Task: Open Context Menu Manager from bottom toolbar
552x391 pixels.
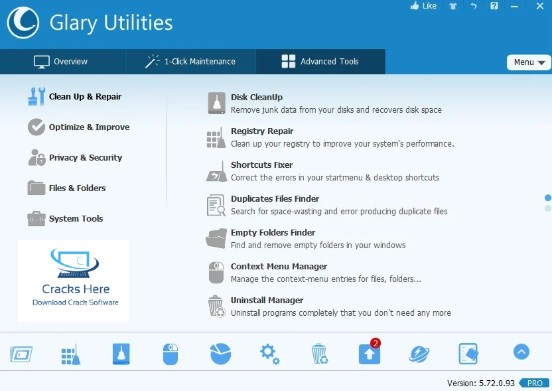Action: [x=170, y=354]
